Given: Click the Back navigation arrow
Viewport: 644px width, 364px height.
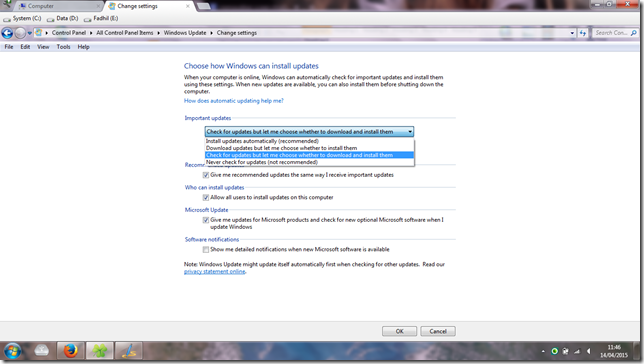Looking at the screenshot, I should [x=7, y=33].
